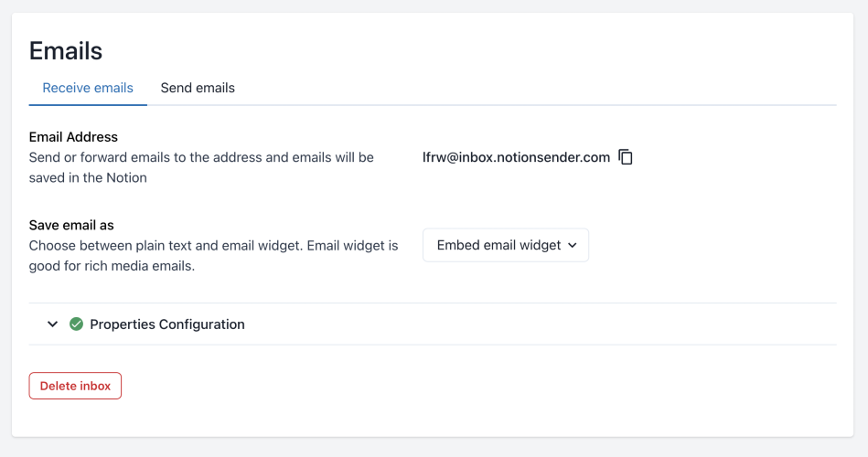Open the Send emails tab
Image resolution: width=868 pixels, height=457 pixels.
(x=198, y=89)
